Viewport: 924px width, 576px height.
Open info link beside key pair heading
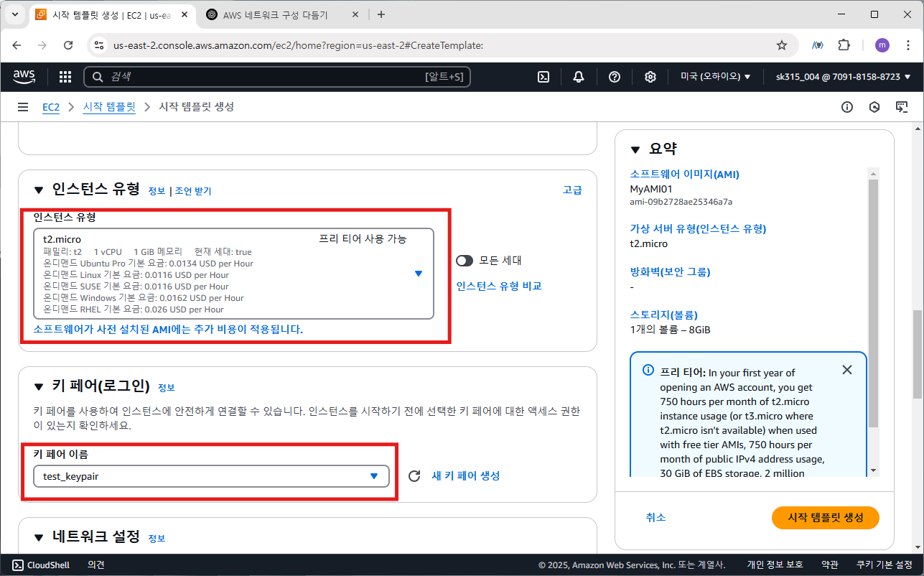point(167,388)
